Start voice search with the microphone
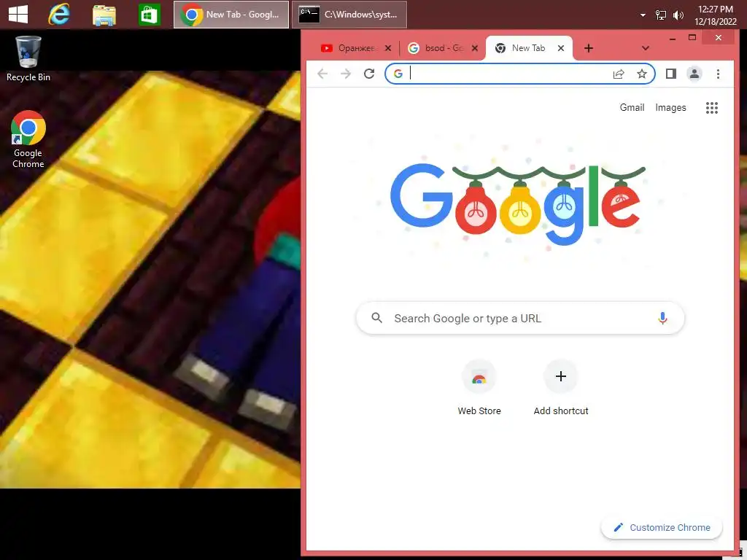The image size is (747, 560). (662, 318)
